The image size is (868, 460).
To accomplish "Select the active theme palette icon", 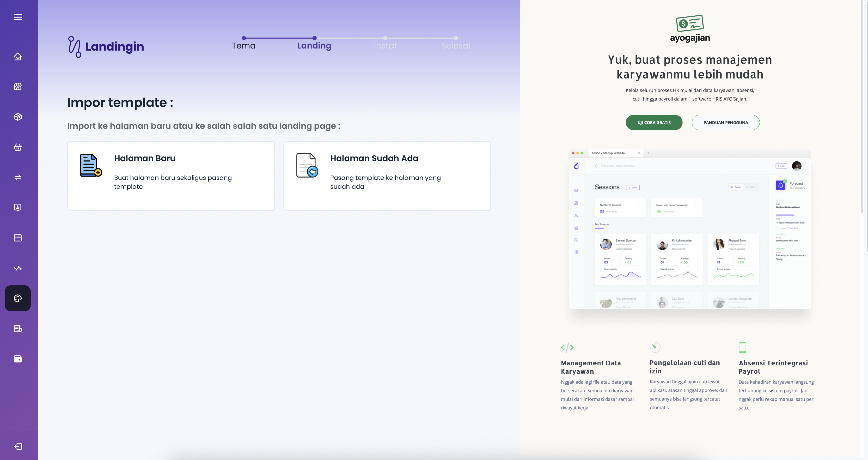I will (x=17, y=298).
